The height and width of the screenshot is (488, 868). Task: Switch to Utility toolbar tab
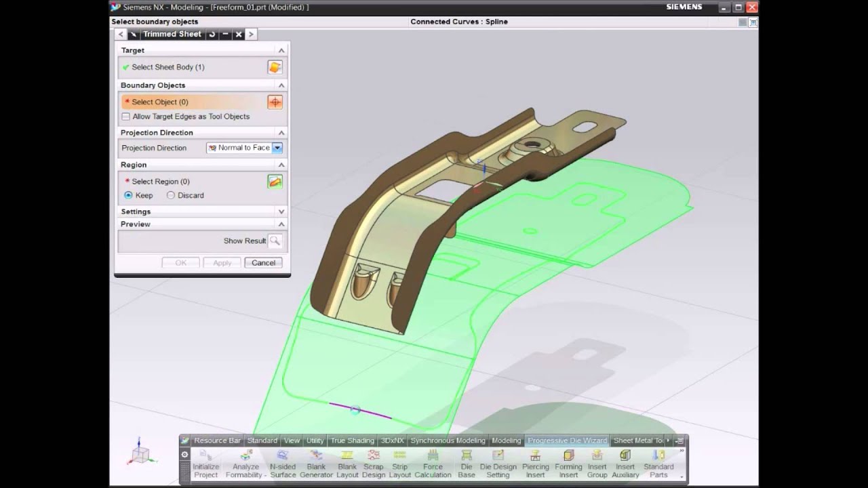(x=315, y=441)
